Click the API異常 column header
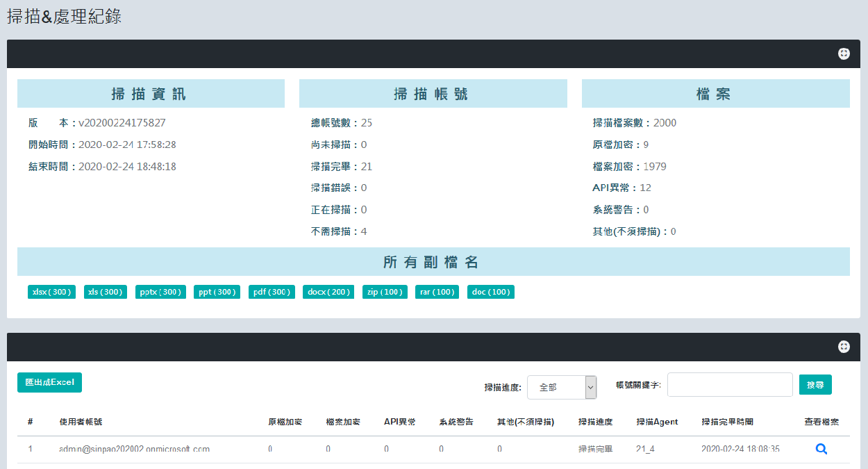The height and width of the screenshot is (469, 868). [399, 422]
